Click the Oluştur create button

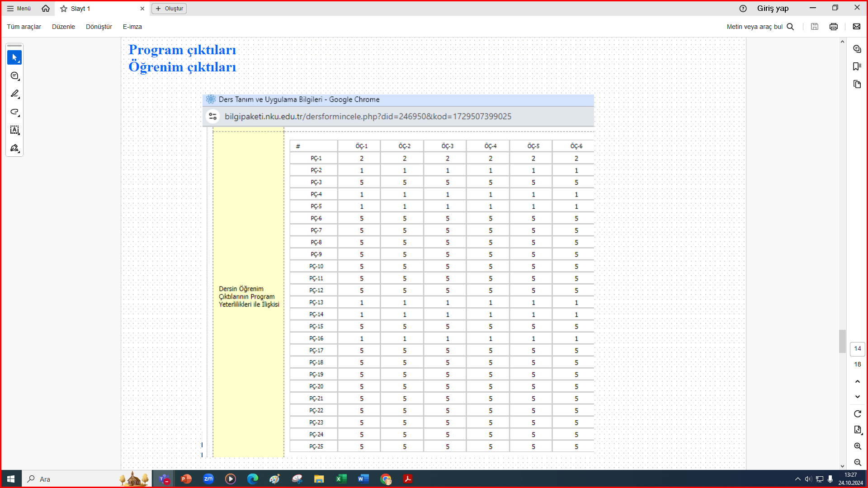click(169, 9)
